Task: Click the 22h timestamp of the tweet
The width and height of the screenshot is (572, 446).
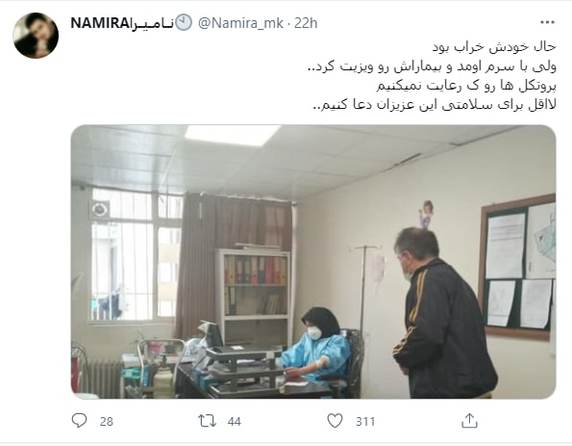Action: (x=306, y=23)
